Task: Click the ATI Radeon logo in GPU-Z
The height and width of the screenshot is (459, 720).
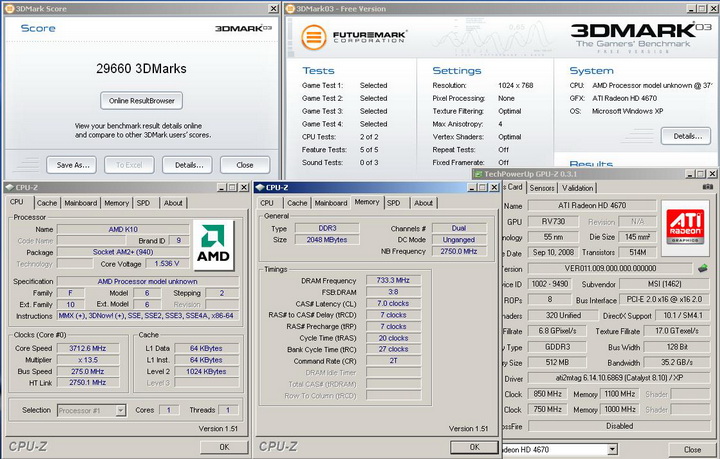Action: coord(685,228)
